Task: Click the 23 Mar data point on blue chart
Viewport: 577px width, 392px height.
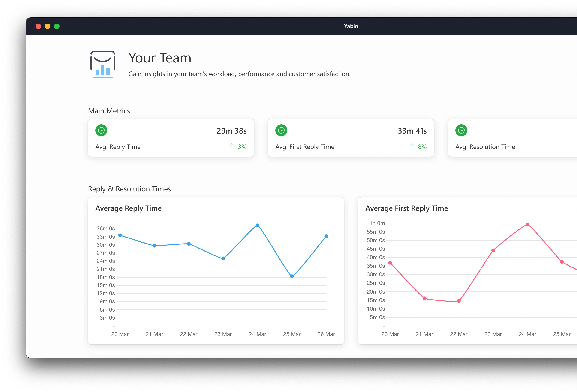Action: [223, 258]
